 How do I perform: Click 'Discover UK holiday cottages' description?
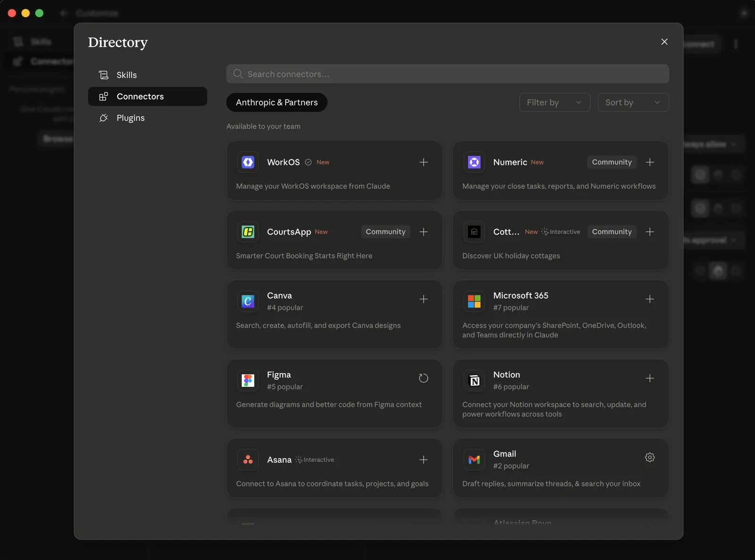point(511,256)
